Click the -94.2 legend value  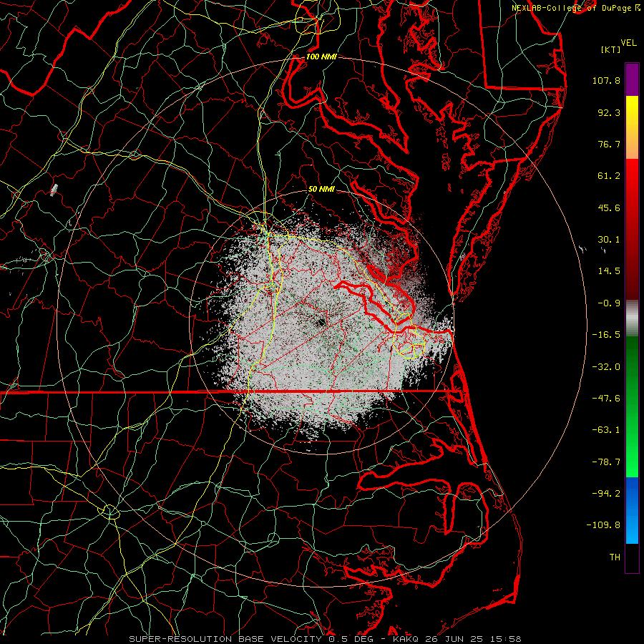click(606, 494)
